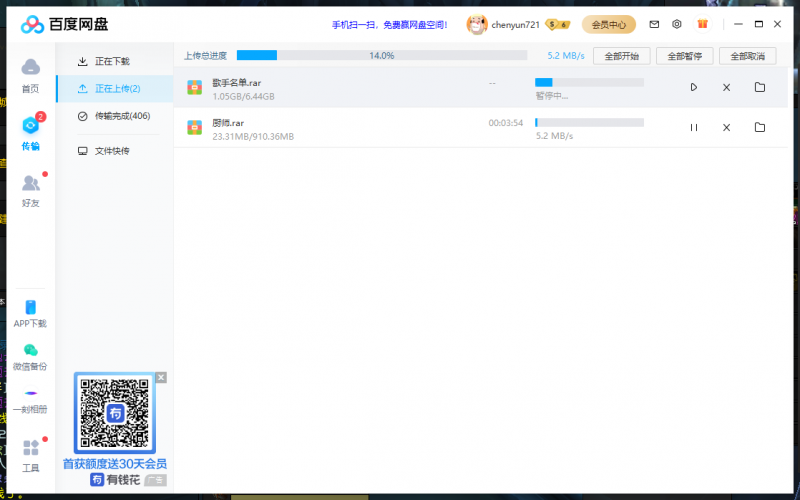800x500 pixels.
Task: Click the APP下载 phone icon
Action: click(31, 313)
